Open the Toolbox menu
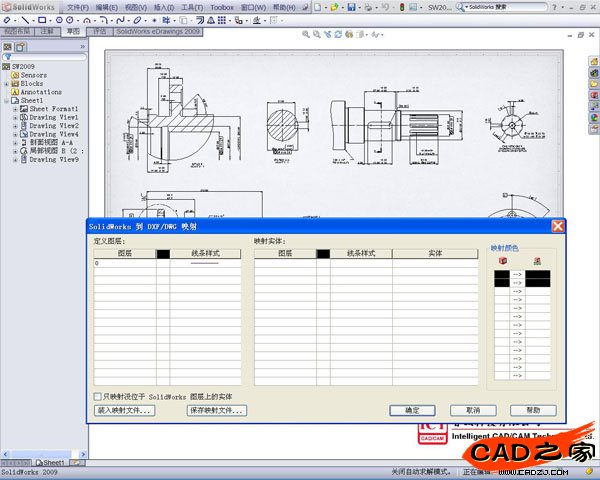Image resolution: width=600 pixels, height=480 pixels. [x=221, y=7]
